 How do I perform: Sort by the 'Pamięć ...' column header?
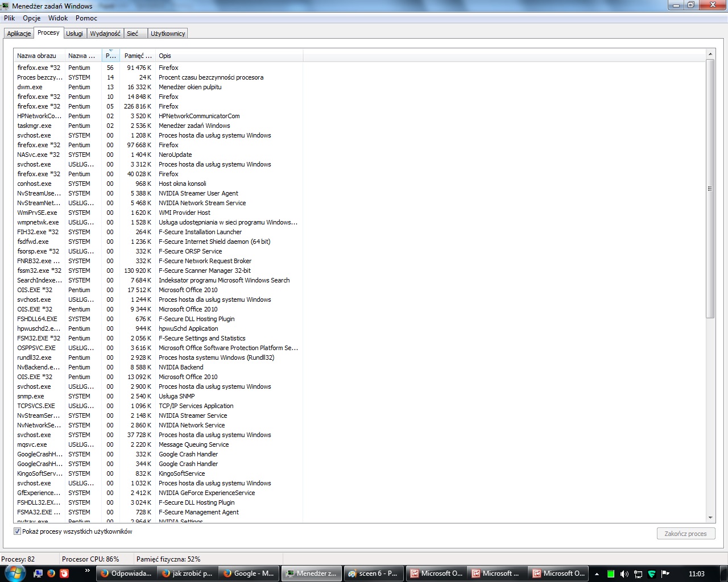(x=138, y=56)
